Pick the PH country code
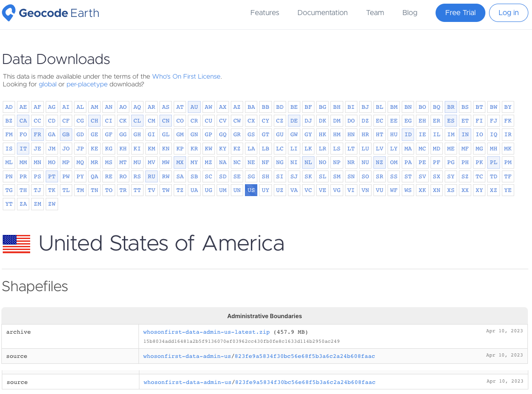Viewport: 532px width, 394px height. (465, 163)
